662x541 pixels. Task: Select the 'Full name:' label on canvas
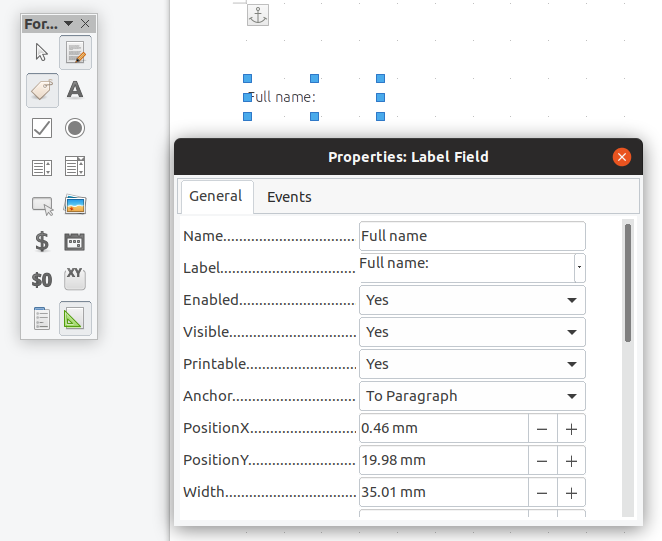pos(282,97)
